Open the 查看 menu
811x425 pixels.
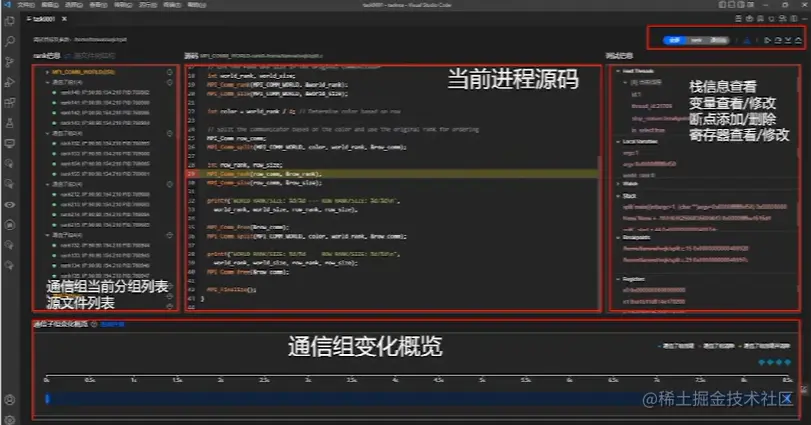pos(98,5)
